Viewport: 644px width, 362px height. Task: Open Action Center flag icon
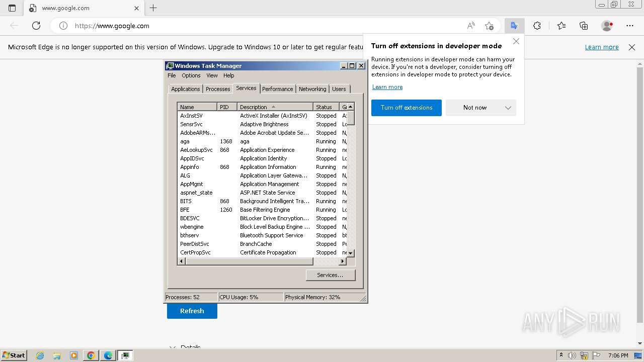(596, 355)
